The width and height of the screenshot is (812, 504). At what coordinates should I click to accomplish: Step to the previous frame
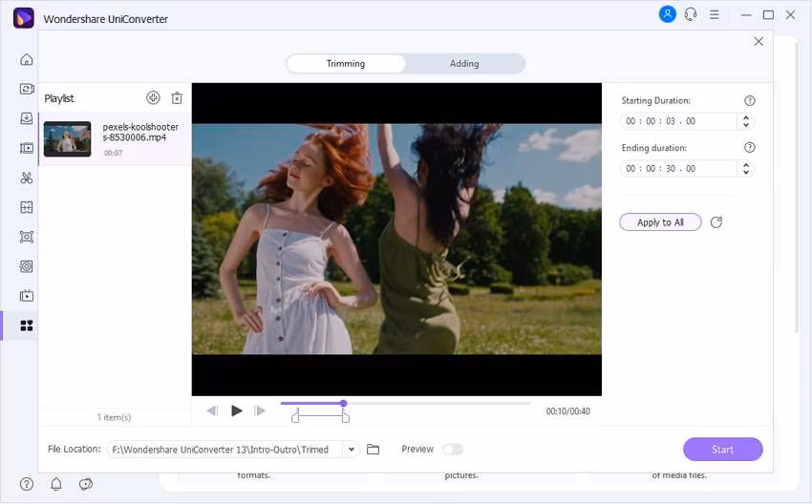pos(212,410)
